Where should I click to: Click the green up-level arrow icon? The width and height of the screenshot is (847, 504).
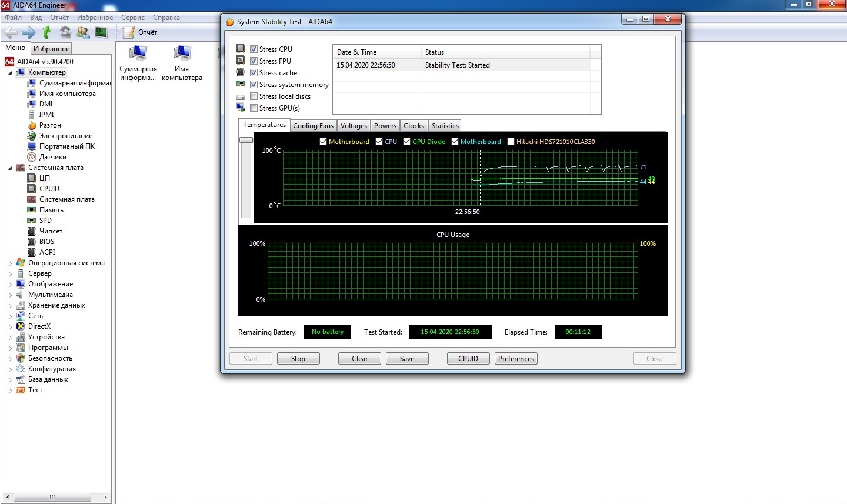(47, 32)
